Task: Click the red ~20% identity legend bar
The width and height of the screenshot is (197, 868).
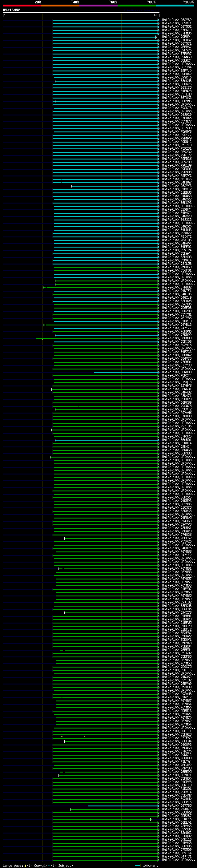Action: [x=22, y=6]
